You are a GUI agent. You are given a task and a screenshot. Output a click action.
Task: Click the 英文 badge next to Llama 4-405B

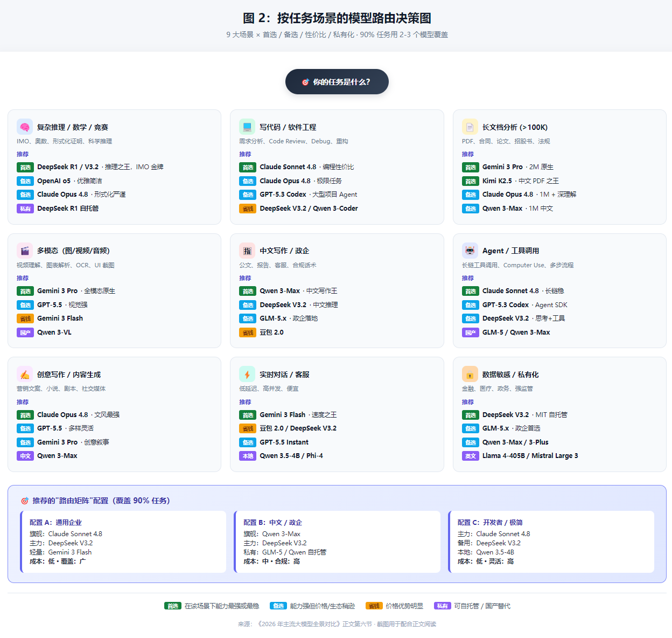471,456
